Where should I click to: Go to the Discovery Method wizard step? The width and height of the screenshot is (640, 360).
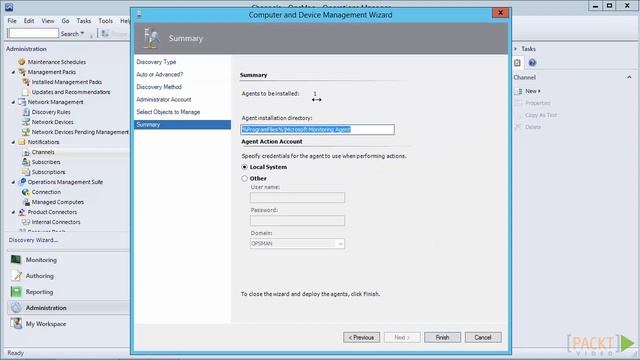click(159, 87)
